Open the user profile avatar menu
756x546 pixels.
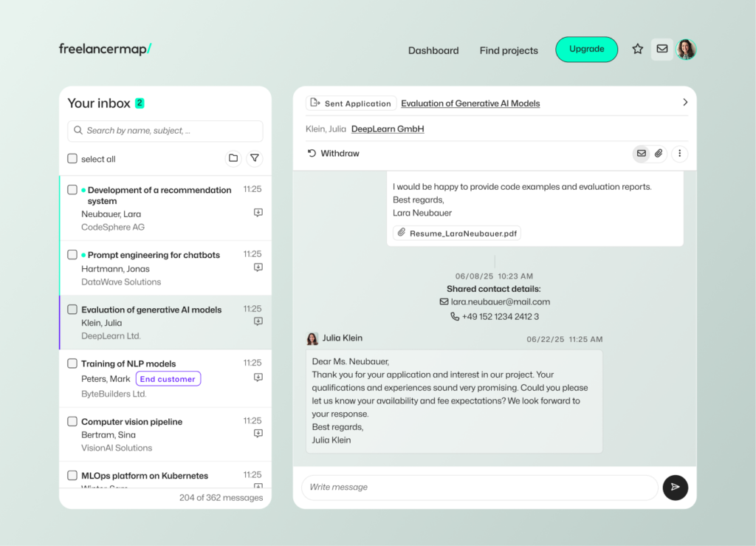point(686,50)
